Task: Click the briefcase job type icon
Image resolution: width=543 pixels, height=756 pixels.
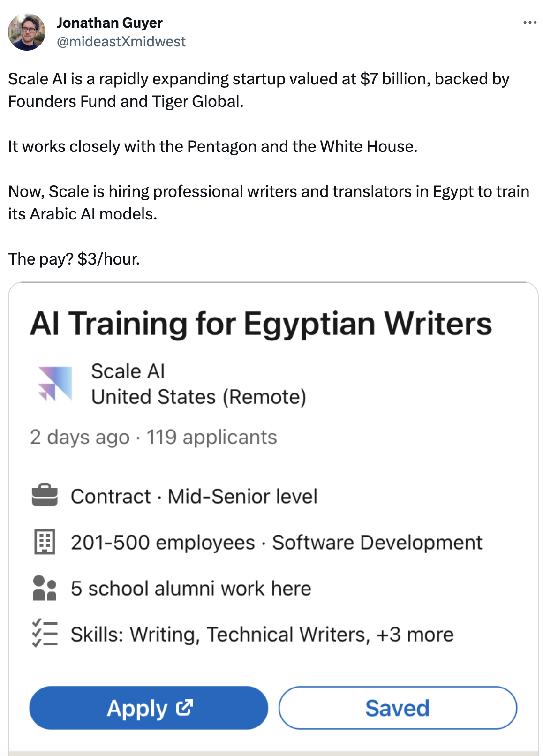Action: coord(45,495)
